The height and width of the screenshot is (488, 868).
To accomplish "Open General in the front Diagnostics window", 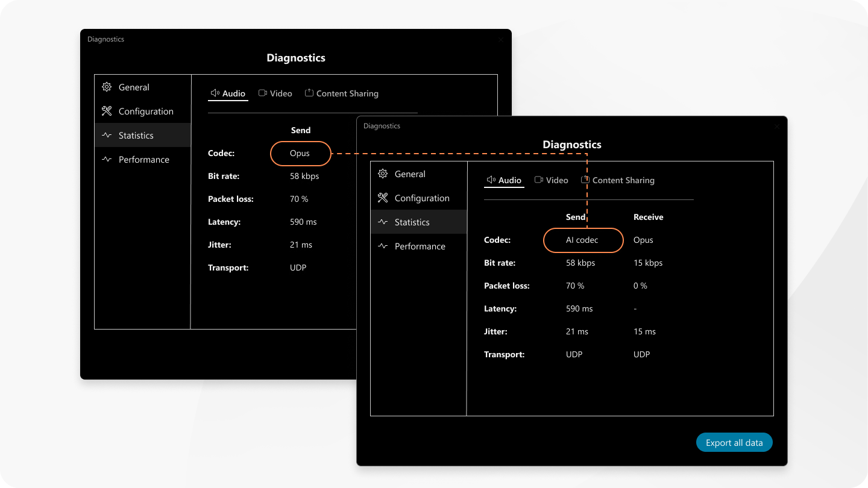I will [x=418, y=174].
